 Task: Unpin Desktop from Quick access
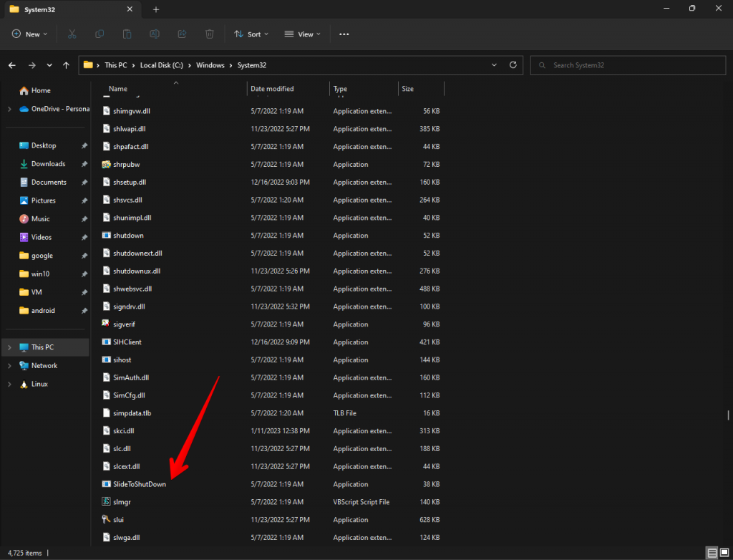(x=84, y=146)
